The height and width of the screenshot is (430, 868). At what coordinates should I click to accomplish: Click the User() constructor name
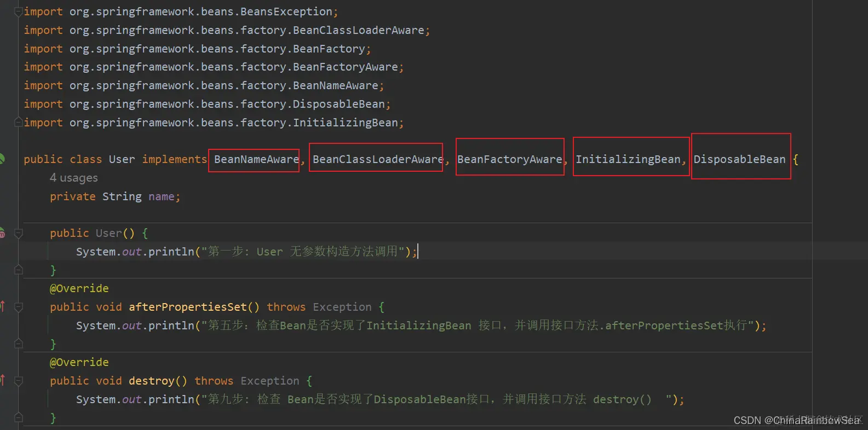click(108, 233)
